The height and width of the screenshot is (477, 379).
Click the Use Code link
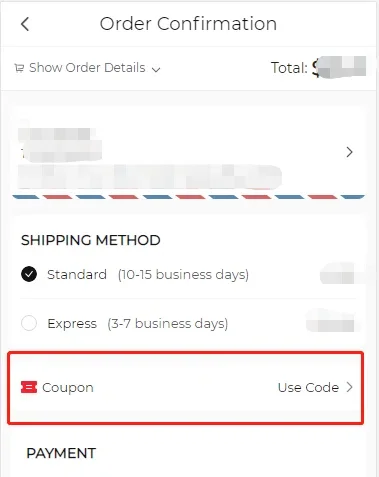[308, 387]
